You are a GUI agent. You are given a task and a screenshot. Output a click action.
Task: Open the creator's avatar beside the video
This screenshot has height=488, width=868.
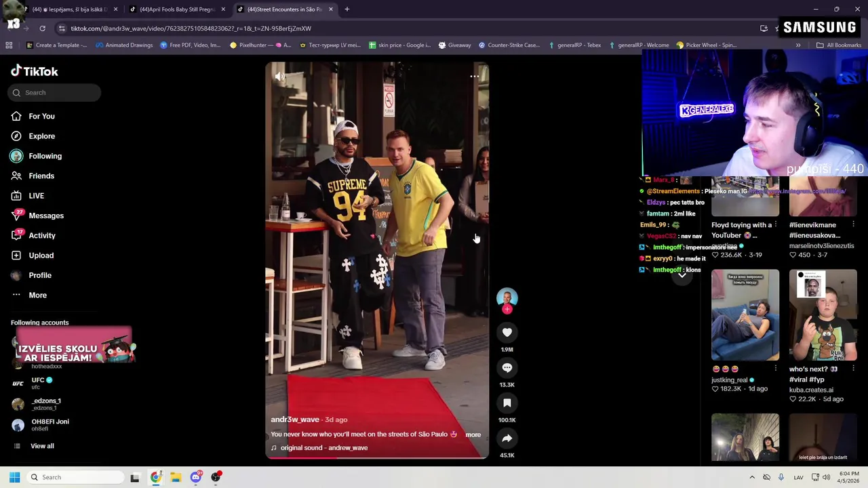point(507,298)
